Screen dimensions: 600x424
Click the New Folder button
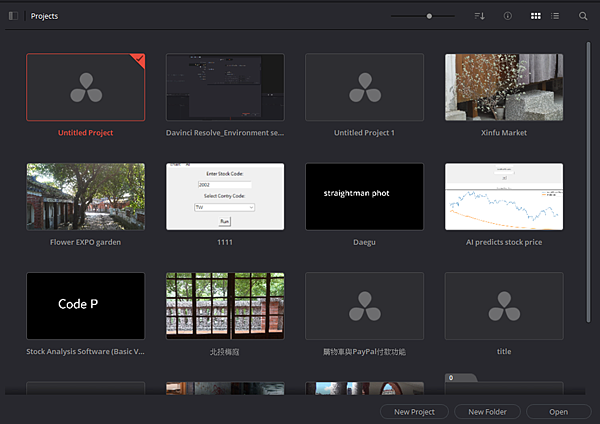488,412
